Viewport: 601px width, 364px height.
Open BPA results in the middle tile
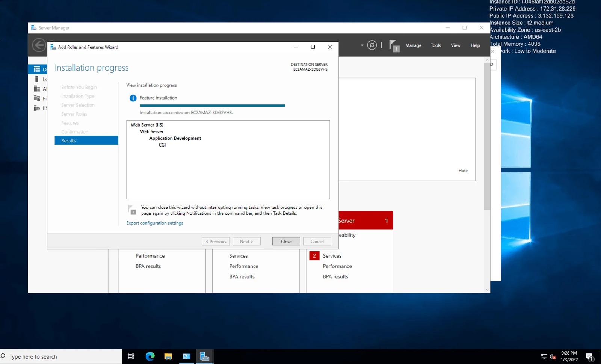pos(242,277)
